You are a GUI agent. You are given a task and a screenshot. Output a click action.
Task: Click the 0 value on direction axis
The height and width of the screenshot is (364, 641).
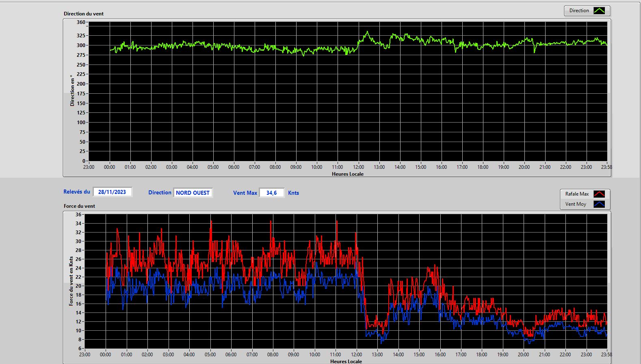pos(84,161)
